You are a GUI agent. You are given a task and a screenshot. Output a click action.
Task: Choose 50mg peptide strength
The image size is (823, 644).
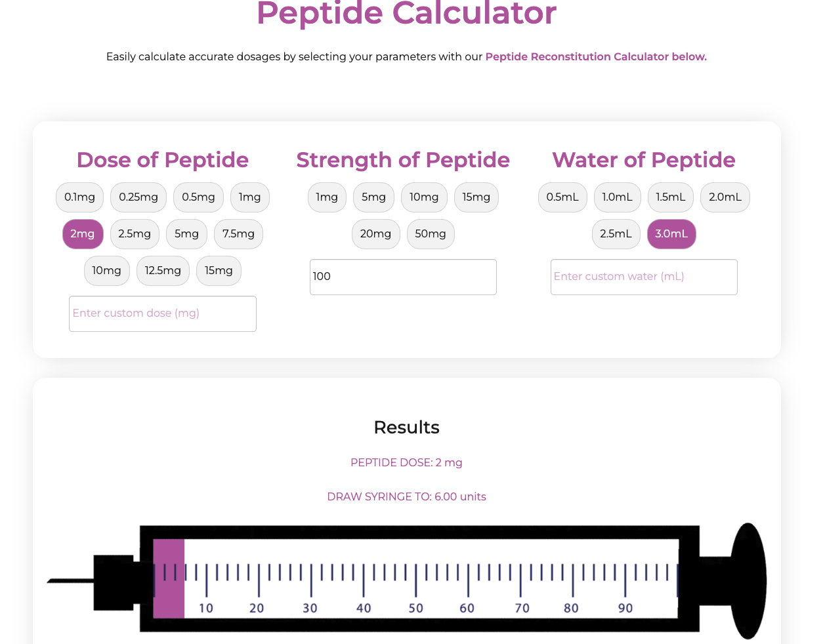431,234
